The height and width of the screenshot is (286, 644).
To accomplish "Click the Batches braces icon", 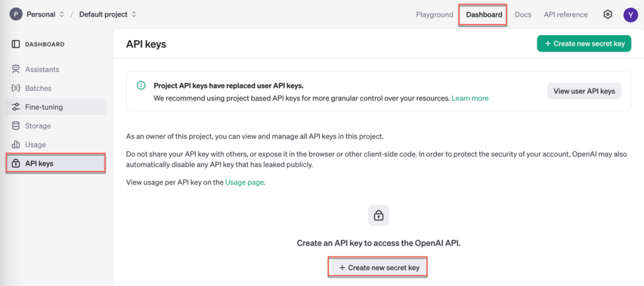I will [16, 88].
